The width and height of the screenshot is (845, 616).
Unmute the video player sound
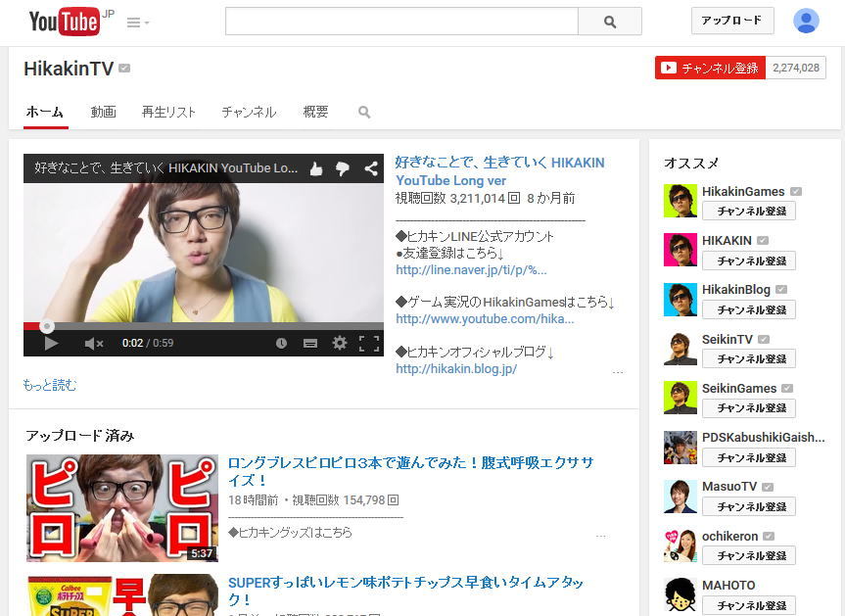tap(94, 343)
